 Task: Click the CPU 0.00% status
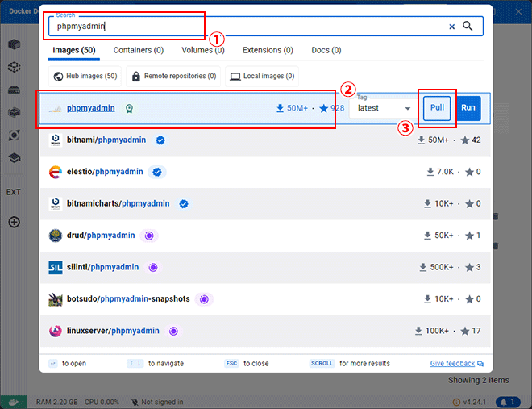[x=102, y=403]
